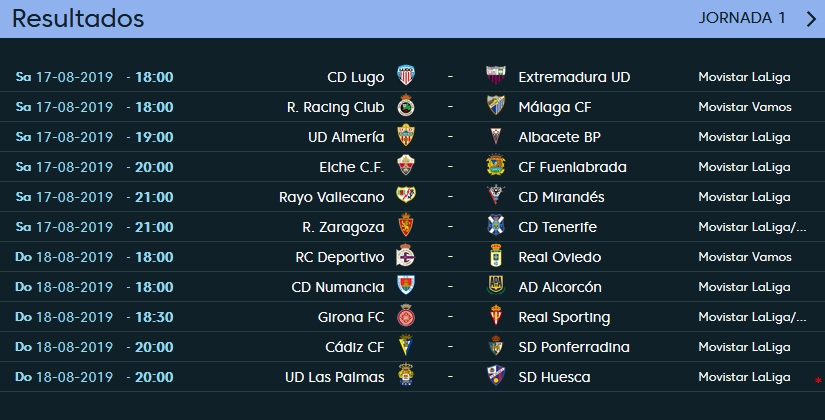Open the R. Zaragoza team link
Viewport: 825px width, 420px height.
tap(343, 227)
